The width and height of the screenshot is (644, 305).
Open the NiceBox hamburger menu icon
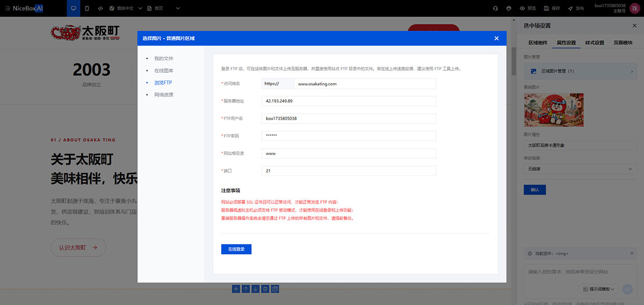(7, 9)
